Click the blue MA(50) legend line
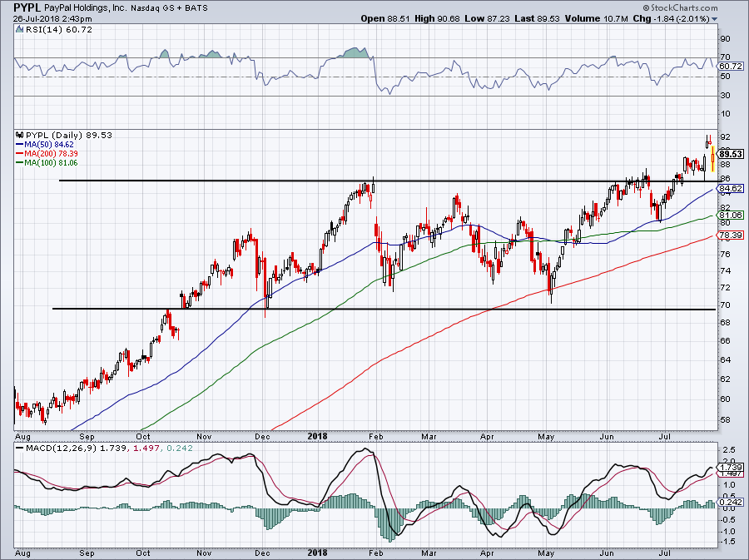 [20, 144]
